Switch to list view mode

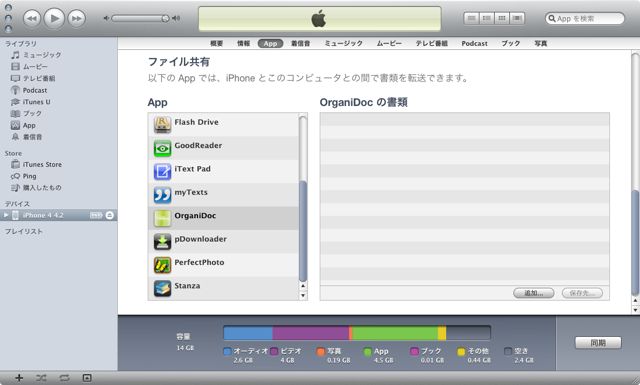(x=471, y=18)
